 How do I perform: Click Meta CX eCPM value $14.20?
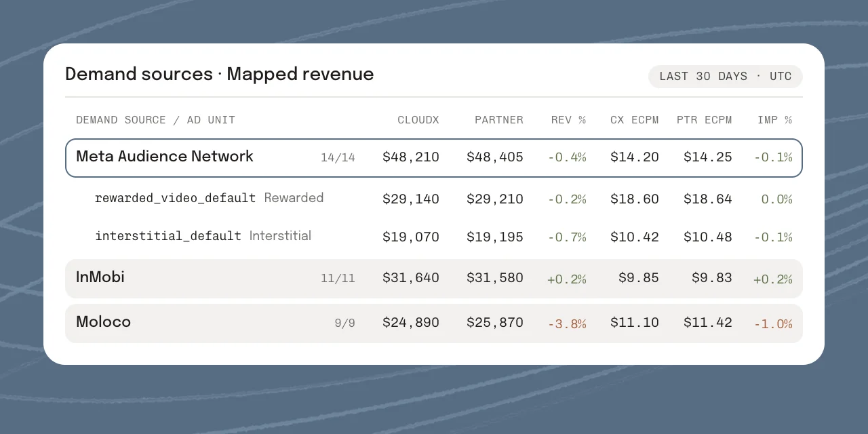pyautogui.click(x=635, y=157)
